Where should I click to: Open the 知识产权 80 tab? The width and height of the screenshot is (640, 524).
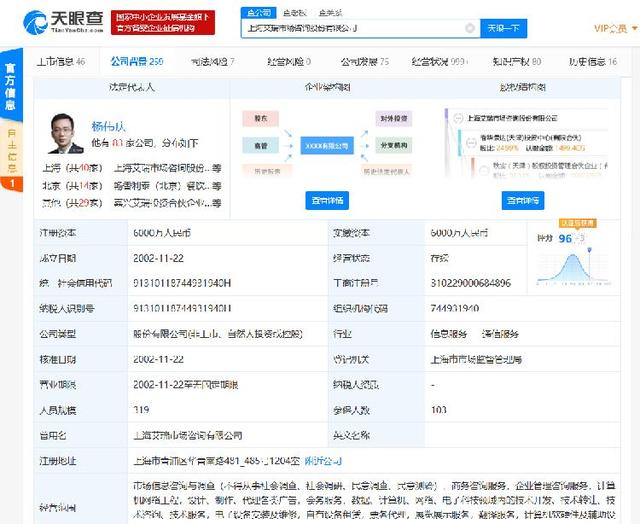pos(517,62)
